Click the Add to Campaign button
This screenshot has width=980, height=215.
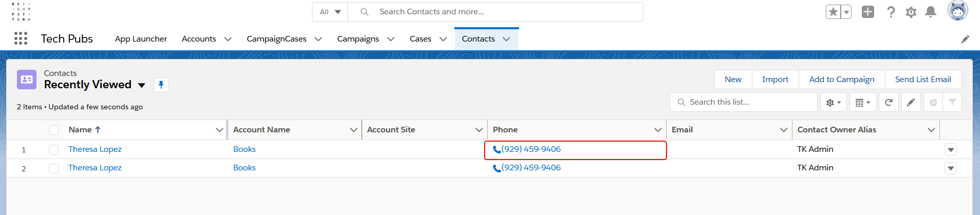(x=842, y=80)
